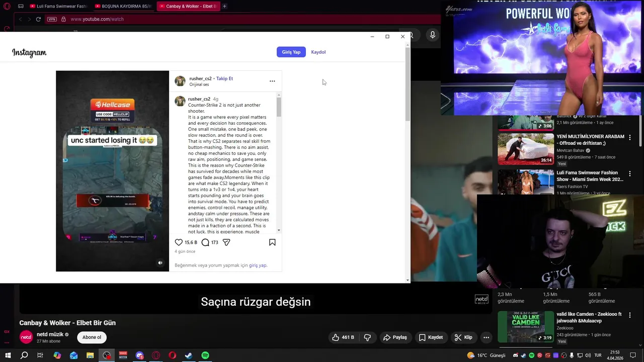Viewport: 644px width, 362px height.
Task: Click the youtube.com/watch address field
Action: click(97, 19)
